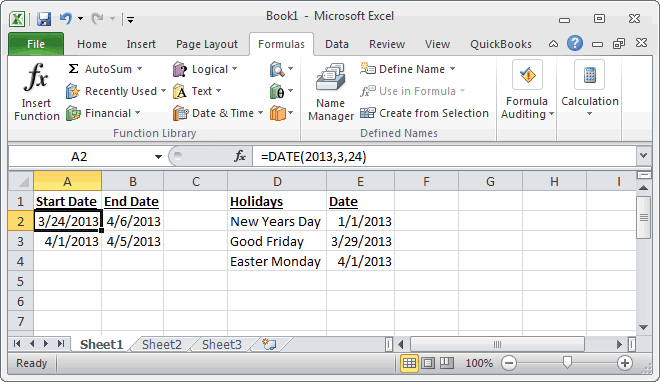Click the Undo arrow icon
This screenshot has width=660, height=382.
click(x=65, y=19)
